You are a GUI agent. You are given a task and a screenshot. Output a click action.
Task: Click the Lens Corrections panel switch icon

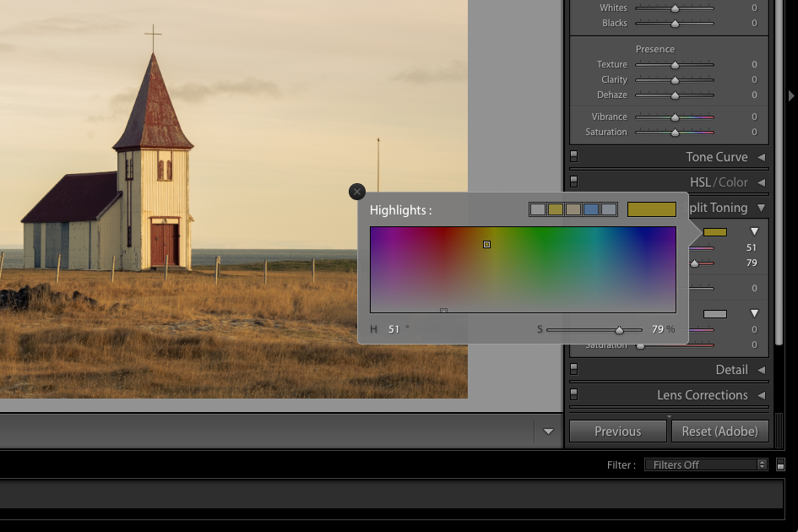pyautogui.click(x=574, y=394)
